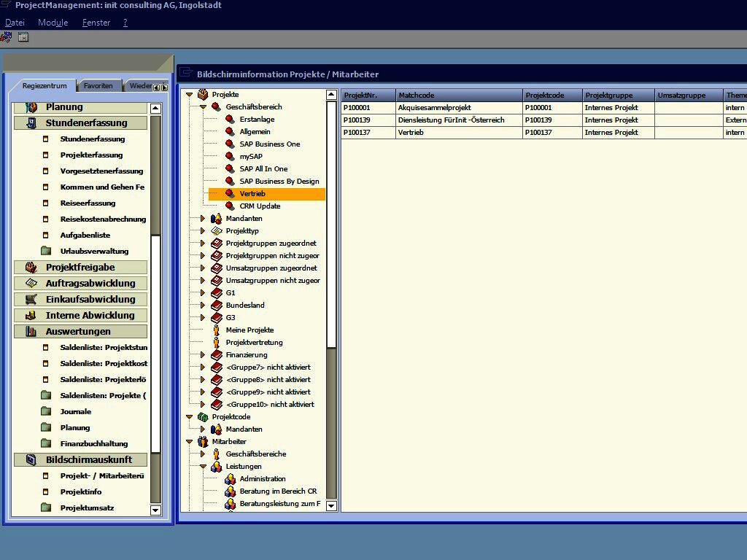Click the Stundenerfassung section clock icon
The image size is (747, 560).
click(31, 123)
